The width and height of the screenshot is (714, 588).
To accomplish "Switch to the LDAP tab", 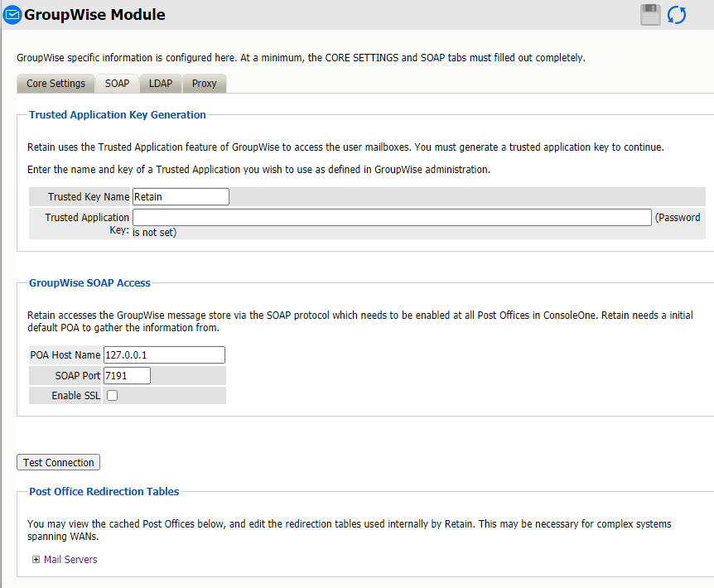I will (x=161, y=84).
